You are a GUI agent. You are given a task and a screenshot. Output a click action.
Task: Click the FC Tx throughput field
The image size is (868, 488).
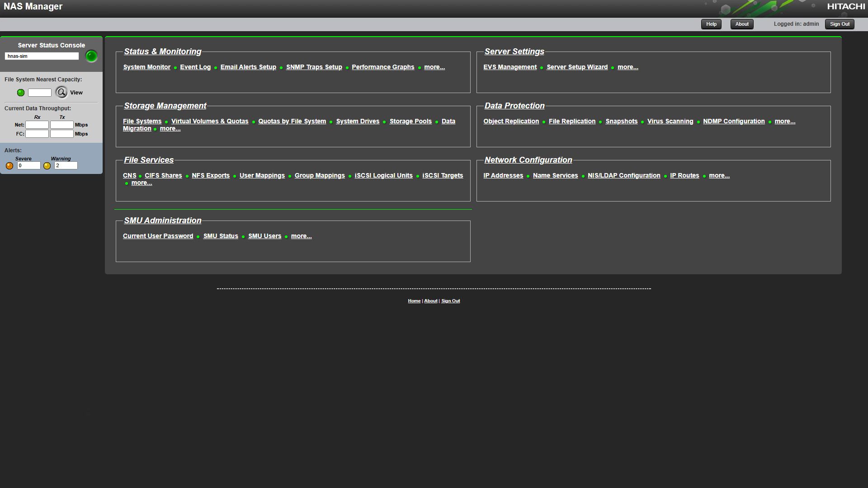tap(62, 134)
